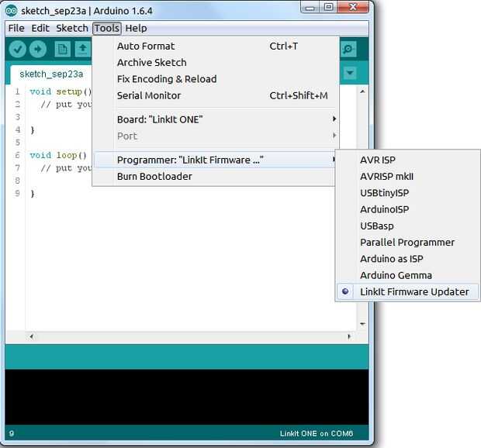Viewport: 481px width, 448px height.
Task: Select Arduino Gemma programmer
Action: (407, 275)
